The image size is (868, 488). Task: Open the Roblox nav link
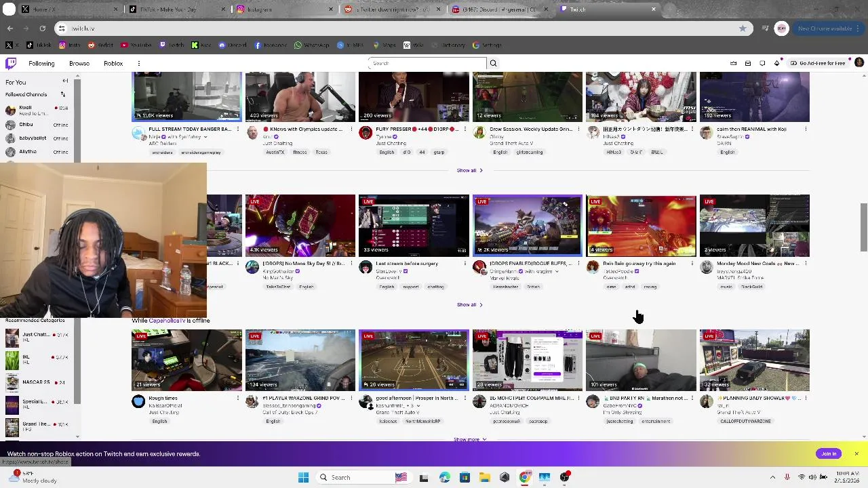point(113,63)
